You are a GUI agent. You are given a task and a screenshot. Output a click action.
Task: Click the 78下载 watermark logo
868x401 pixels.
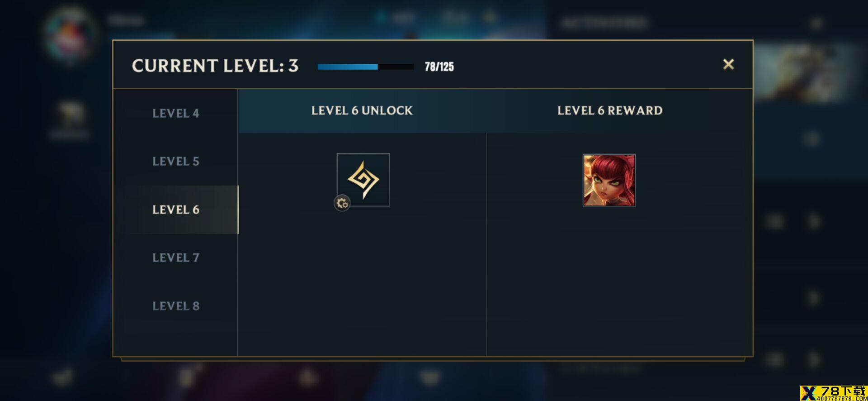point(834,393)
